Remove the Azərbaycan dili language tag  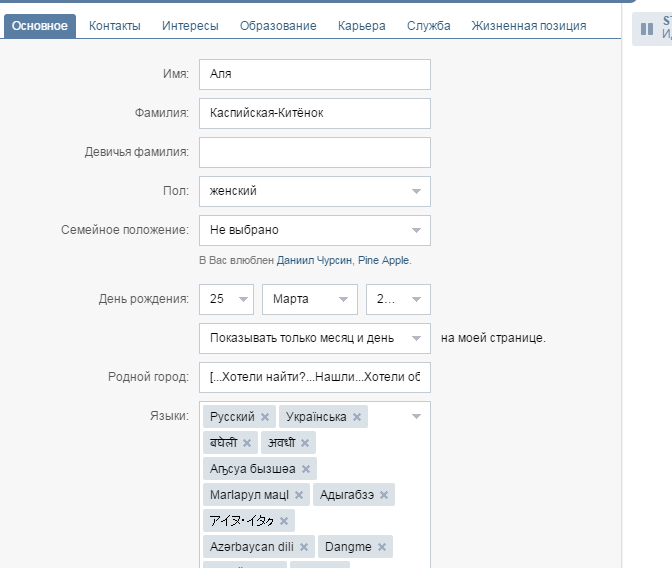304,547
